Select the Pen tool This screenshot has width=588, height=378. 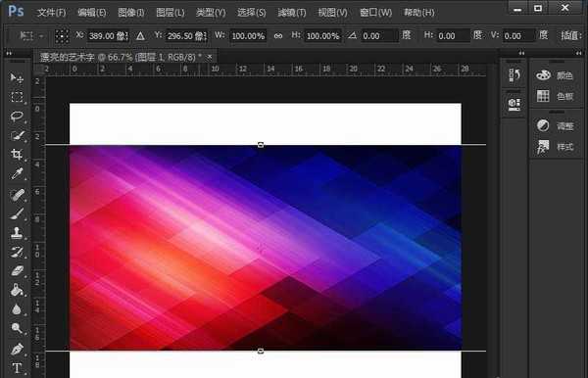(17, 349)
